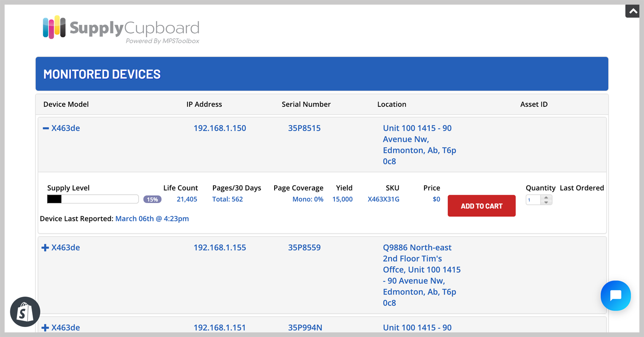Collapse the X463de device at 192.168.1.150
Viewport: 644px width, 337px height.
point(46,128)
